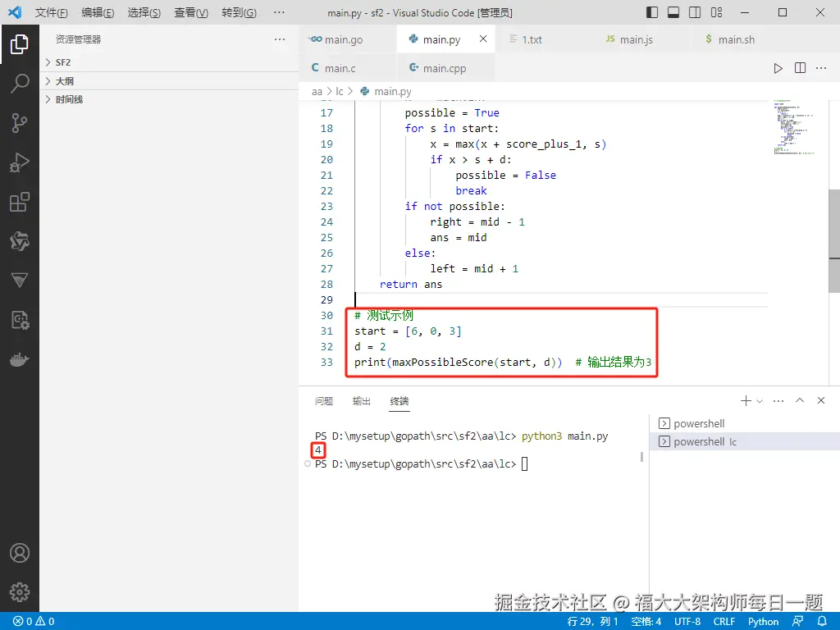Click the main.py breadcrumb item
Viewport: 840px width, 630px height.
click(386, 92)
